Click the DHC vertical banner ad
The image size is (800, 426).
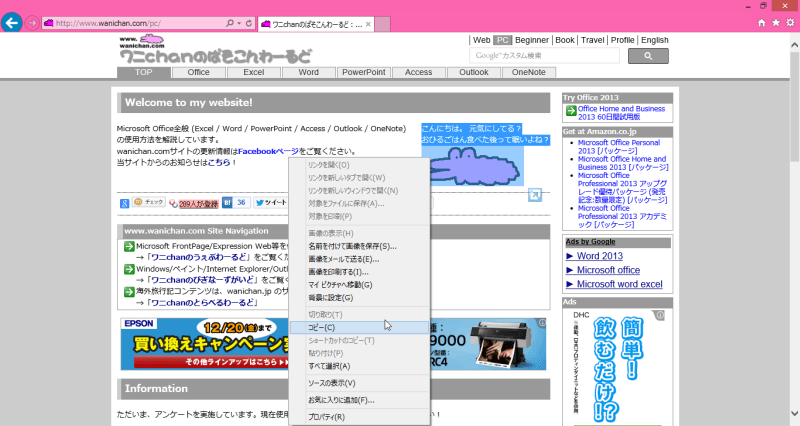[617, 367]
